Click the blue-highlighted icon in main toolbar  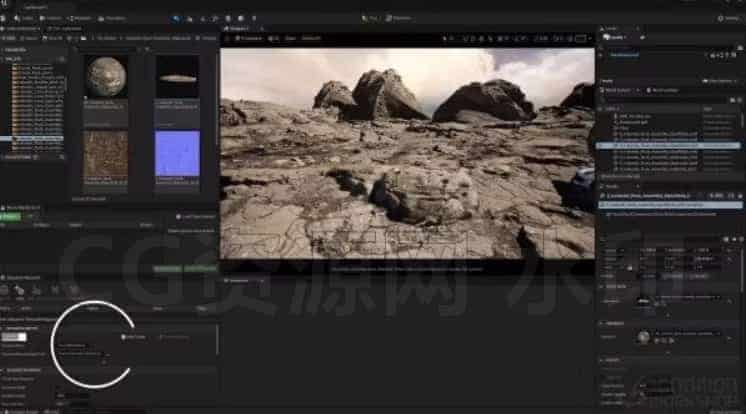177,19
